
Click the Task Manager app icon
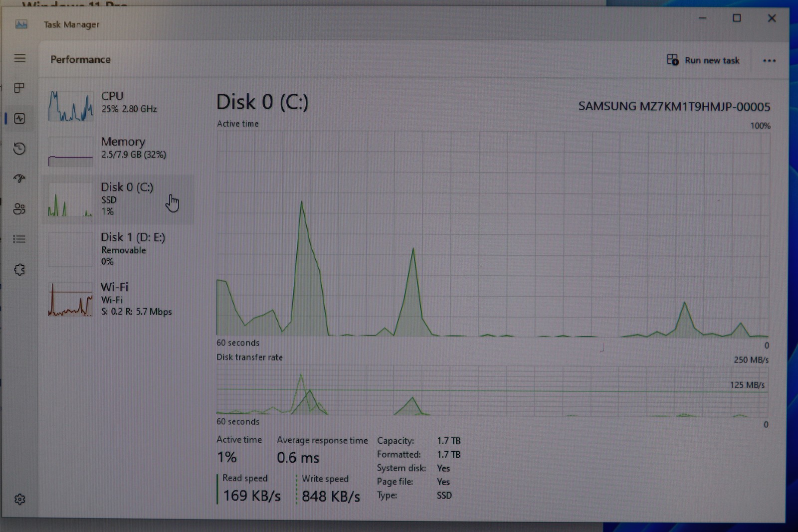pos(21,24)
